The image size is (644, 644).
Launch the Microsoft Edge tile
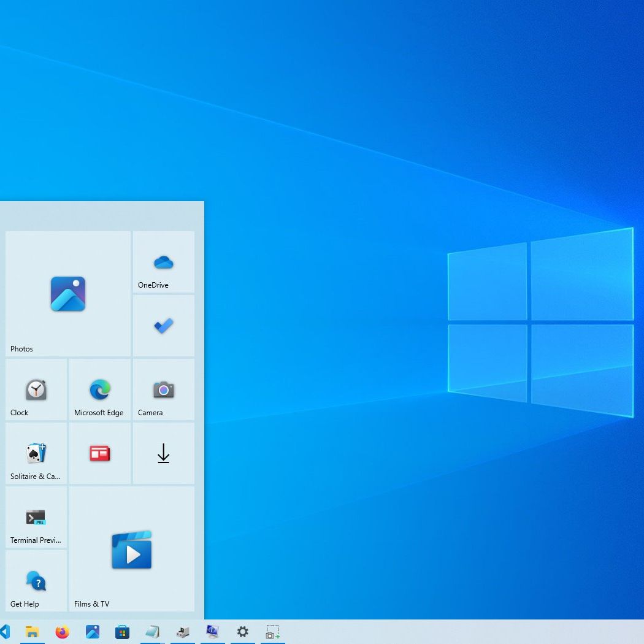[100, 389]
